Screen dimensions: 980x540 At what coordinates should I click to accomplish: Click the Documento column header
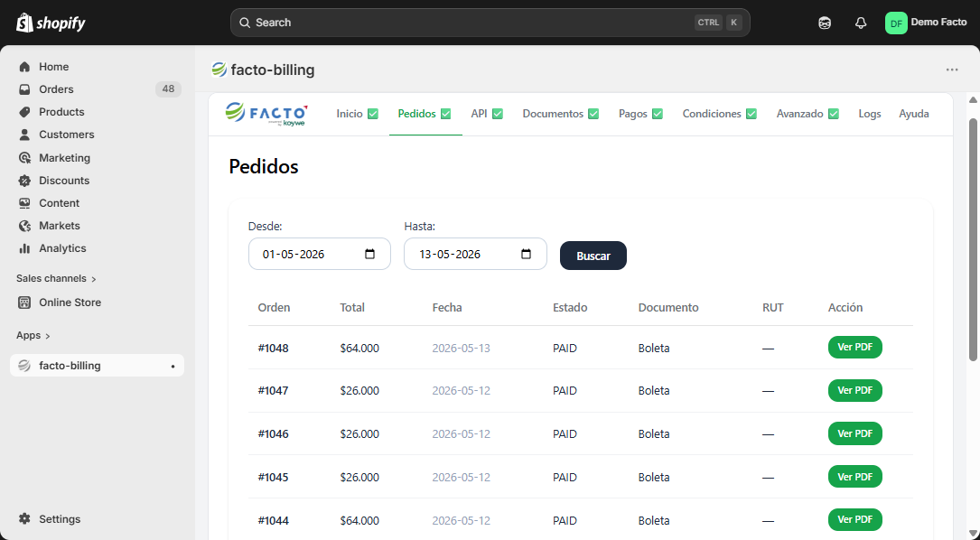pos(668,308)
